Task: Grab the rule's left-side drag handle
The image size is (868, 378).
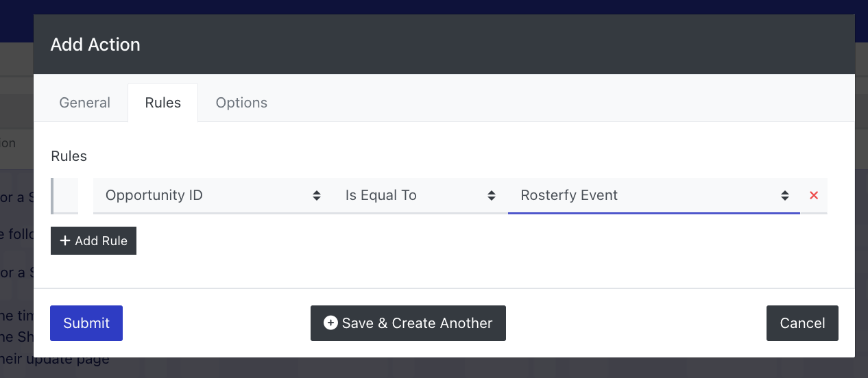Action: pyautogui.click(x=64, y=196)
